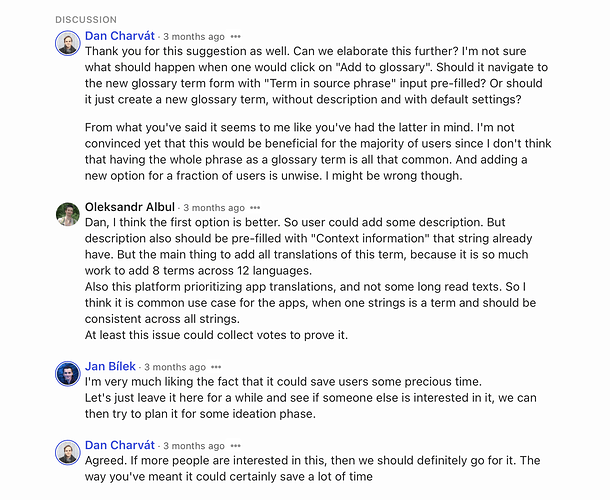Click Dan Charvát's avatar on first comment

click(68, 43)
